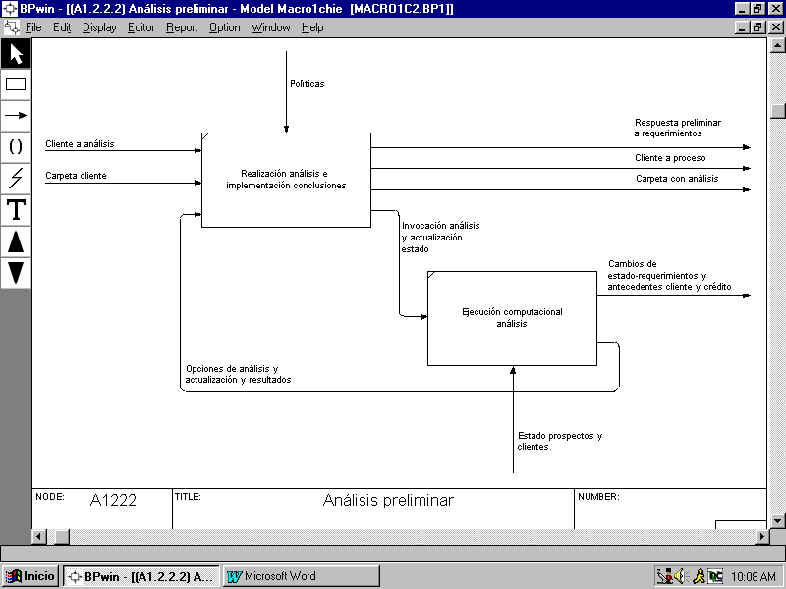Open the document control menu icon
The width and height of the screenshot is (786, 589).
(x=12, y=27)
